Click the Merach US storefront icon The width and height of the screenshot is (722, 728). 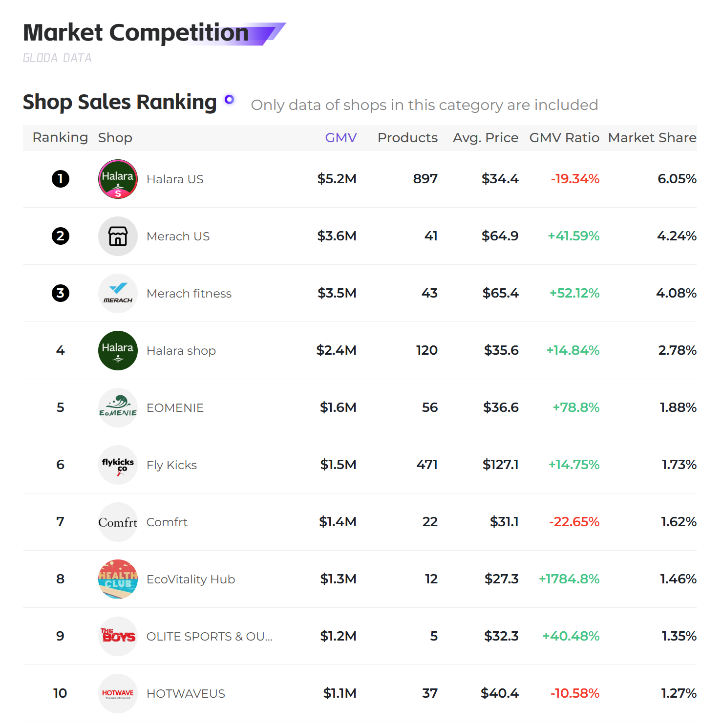click(118, 236)
